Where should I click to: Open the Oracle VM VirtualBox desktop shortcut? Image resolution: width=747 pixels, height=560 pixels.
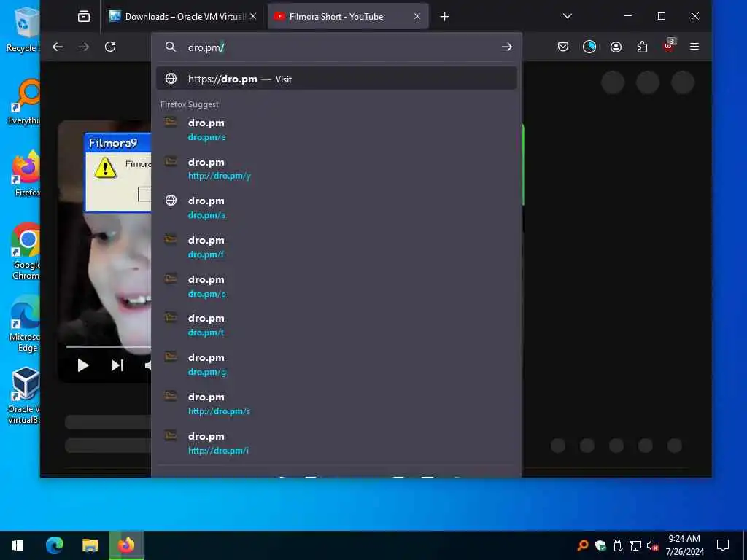[24, 395]
